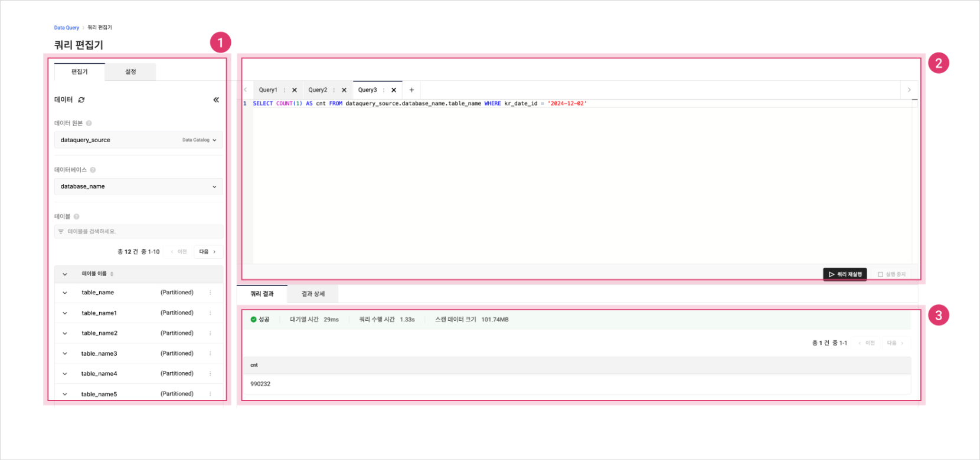Open dataquery_source data source dropdown
Image resolution: width=980 pixels, height=460 pixels.
coord(139,140)
